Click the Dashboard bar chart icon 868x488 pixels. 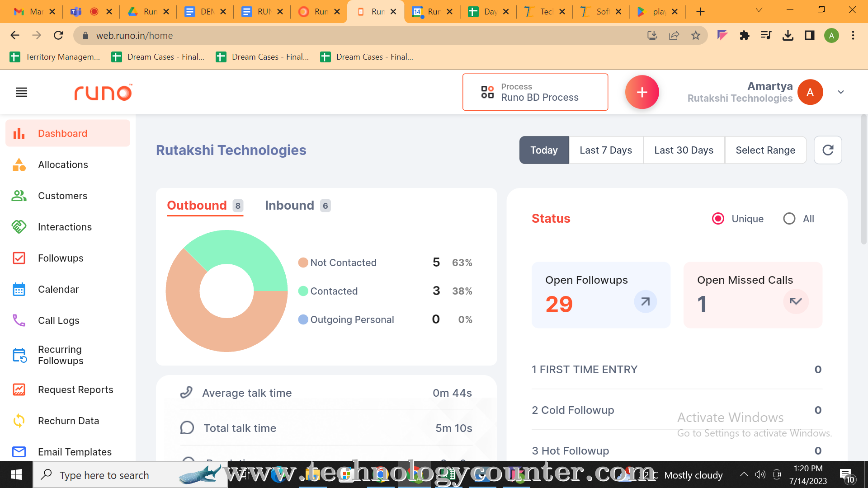point(19,133)
